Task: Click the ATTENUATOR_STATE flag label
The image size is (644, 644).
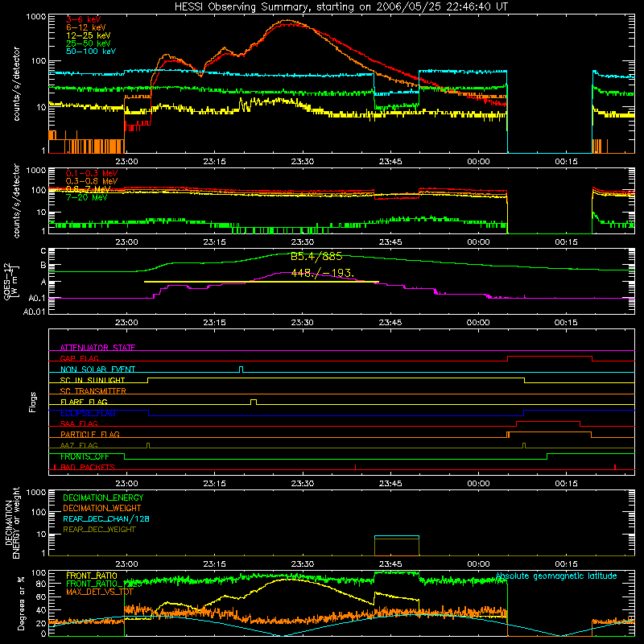Action: [97, 348]
